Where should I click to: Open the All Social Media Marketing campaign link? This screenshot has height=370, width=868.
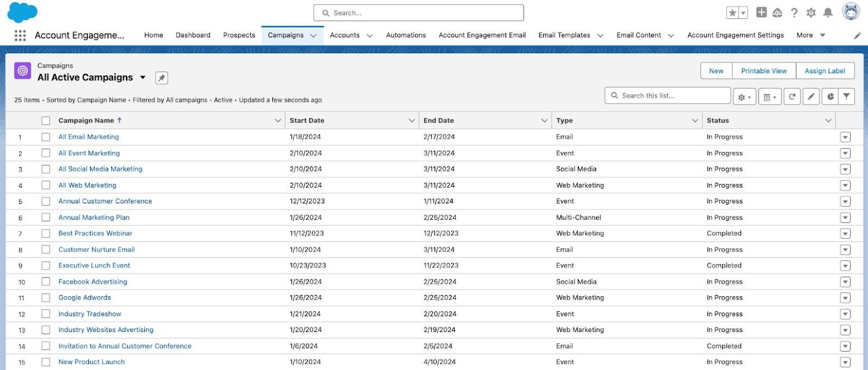pyautogui.click(x=100, y=169)
